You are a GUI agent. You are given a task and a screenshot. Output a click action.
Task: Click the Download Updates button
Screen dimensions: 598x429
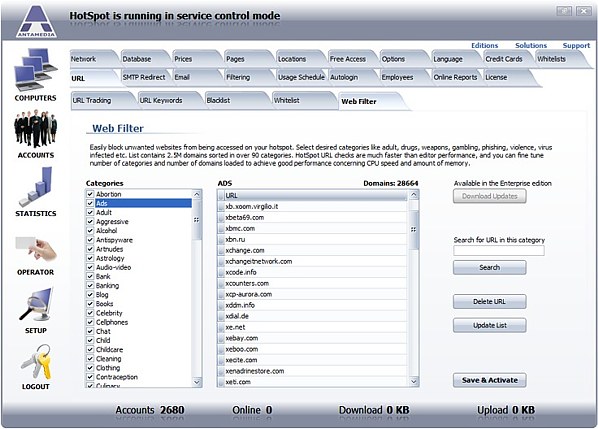[490, 196]
